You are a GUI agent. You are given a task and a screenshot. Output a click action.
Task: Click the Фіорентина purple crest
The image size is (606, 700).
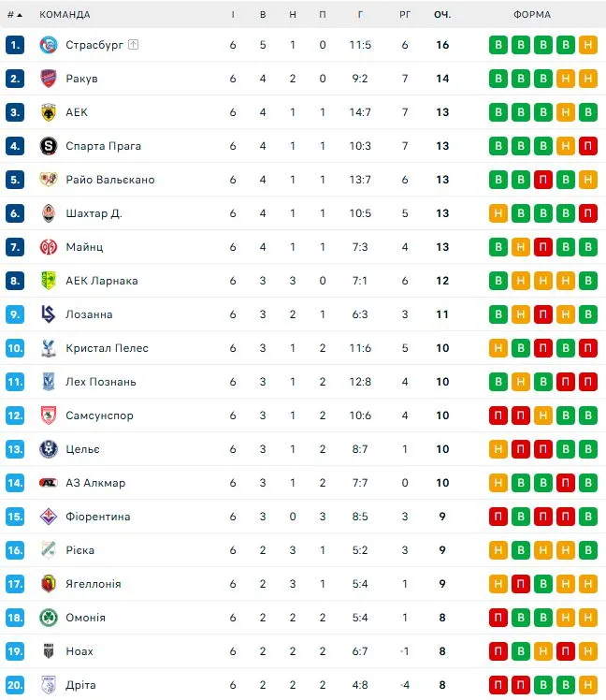[x=49, y=517]
